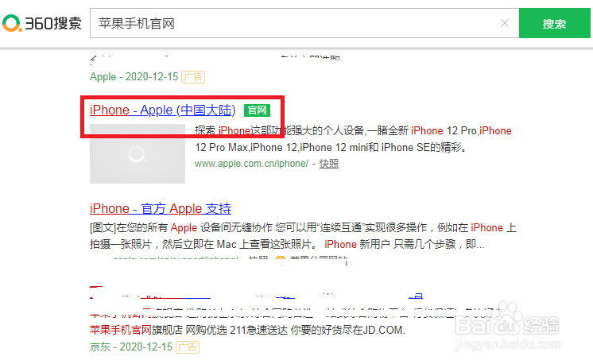Click the green 搜索 button

(554, 23)
